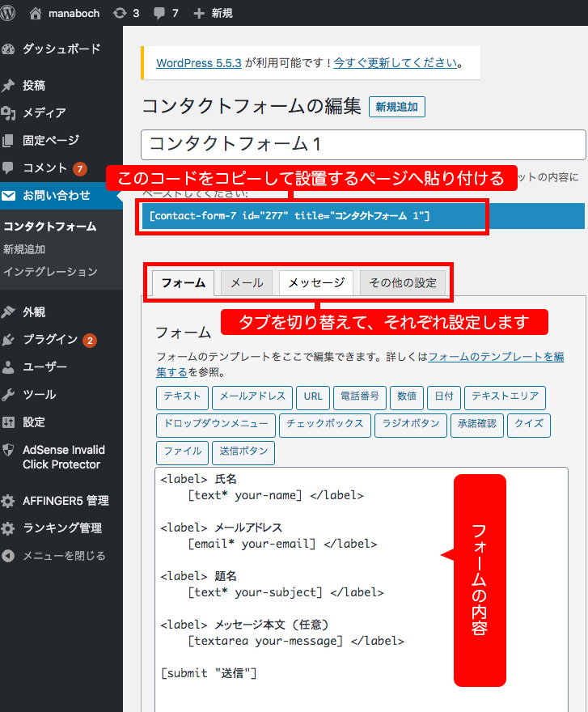Click the コンタクトフォーム 1 title field

point(363,144)
